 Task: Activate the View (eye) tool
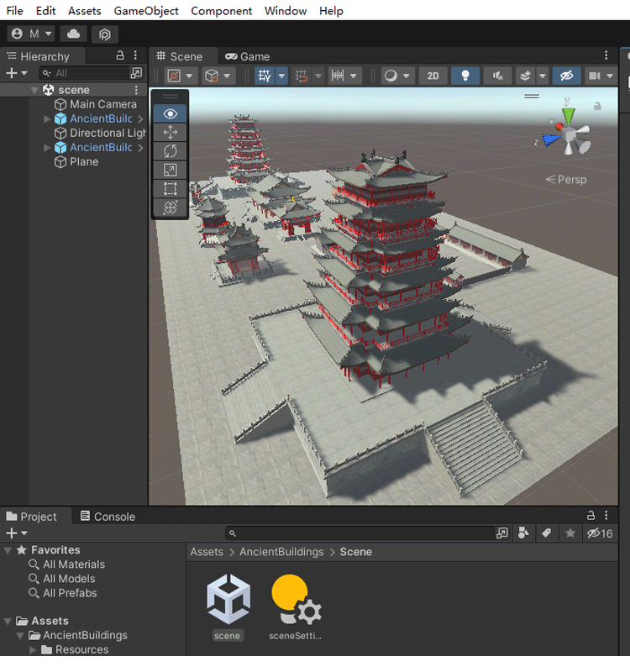pyautogui.click(x=171, y=113)
